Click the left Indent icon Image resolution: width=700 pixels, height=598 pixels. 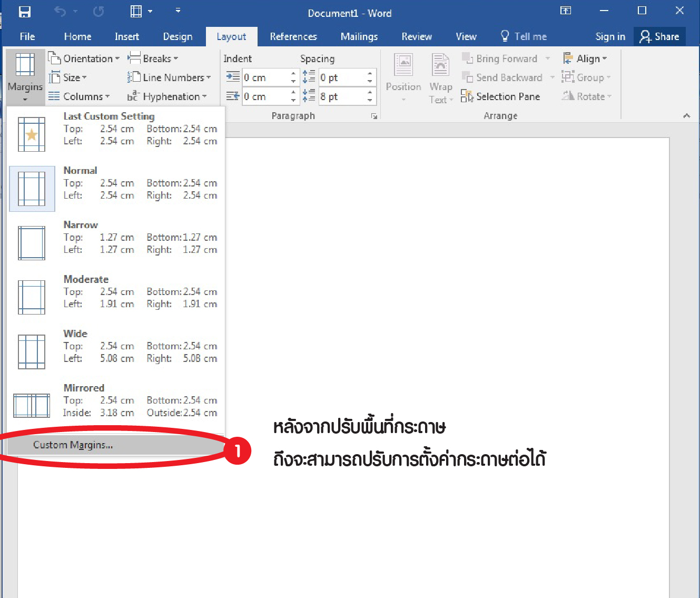pyautogui.click(x=233, y=77)
